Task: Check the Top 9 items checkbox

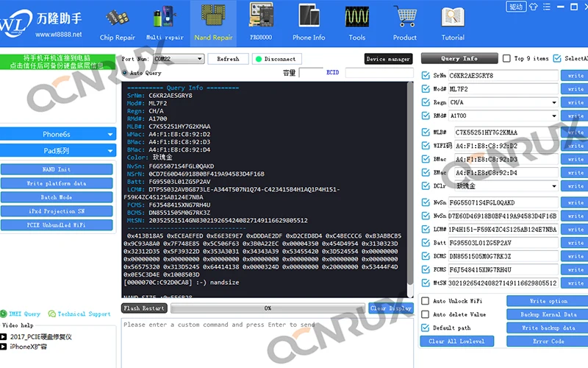Action: (506, 59)
